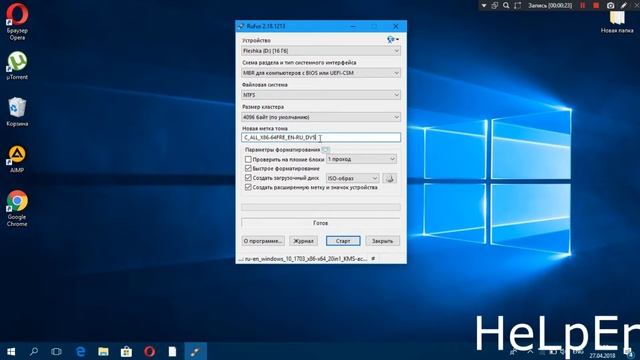
Task: Select the Recycle Bin (Корзина) desktop icon
Action: (x=17, y=111)
